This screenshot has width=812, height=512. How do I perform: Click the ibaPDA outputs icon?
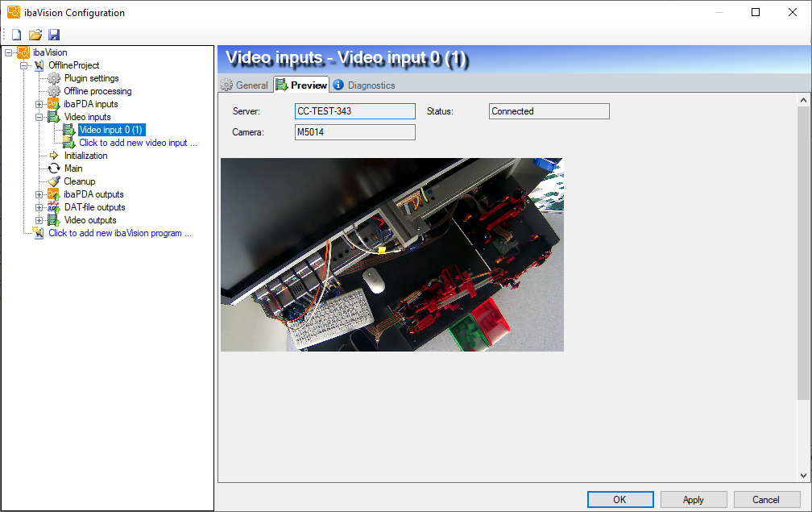54,194
